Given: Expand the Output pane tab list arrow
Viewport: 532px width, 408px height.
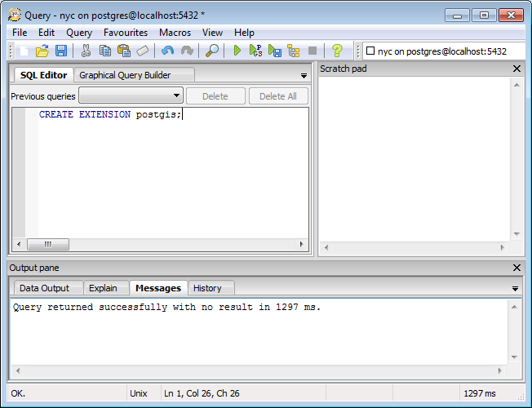Looking at the screenshot, I should click(x=515, y=289).
